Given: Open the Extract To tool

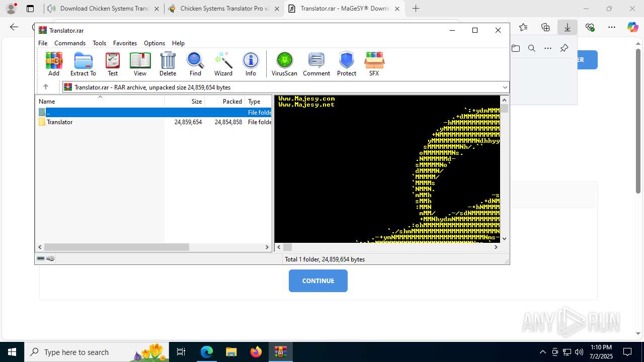Looking at the screenshot, I should click(x=83, y=64).
